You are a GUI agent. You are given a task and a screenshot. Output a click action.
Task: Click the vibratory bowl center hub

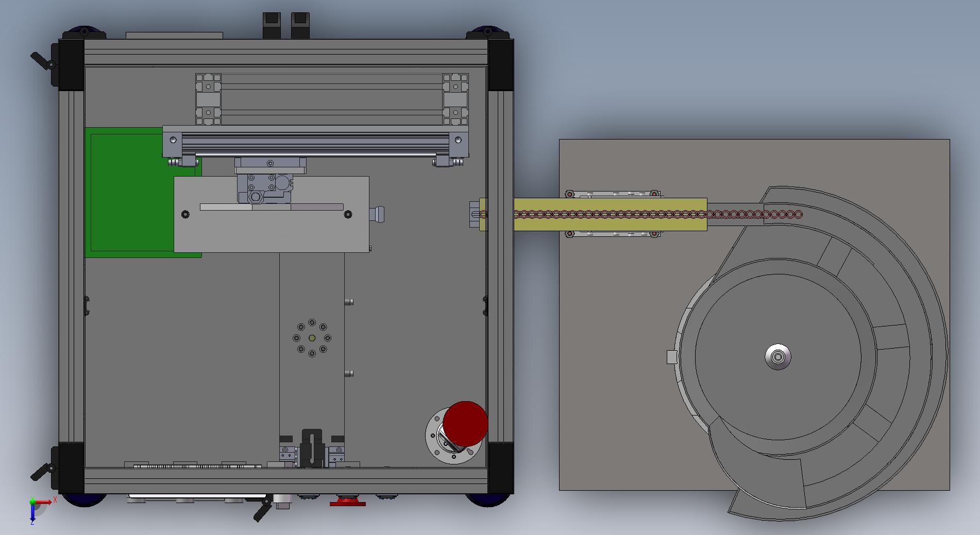(x=778, y=357)
